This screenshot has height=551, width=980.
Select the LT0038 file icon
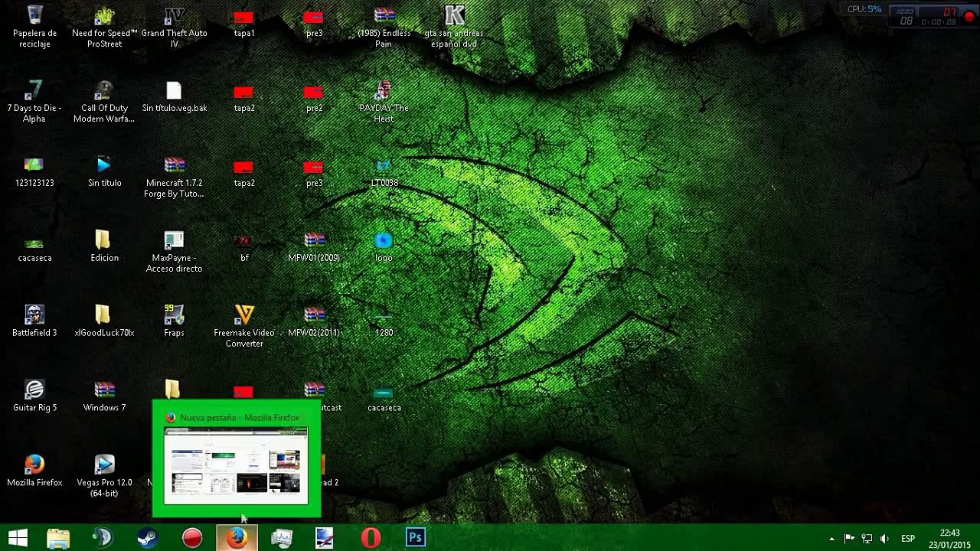[384, 173]
